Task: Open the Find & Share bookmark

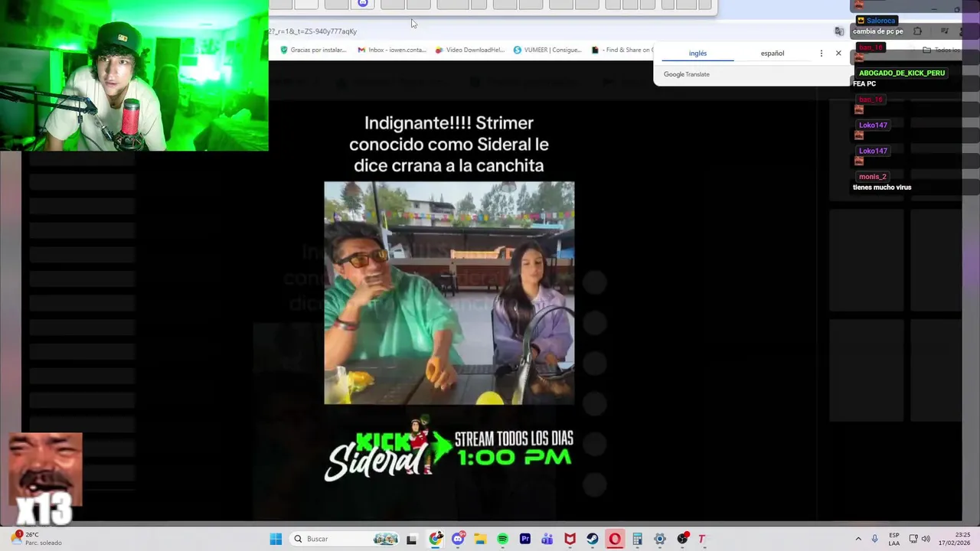Action: pos(622,50)
